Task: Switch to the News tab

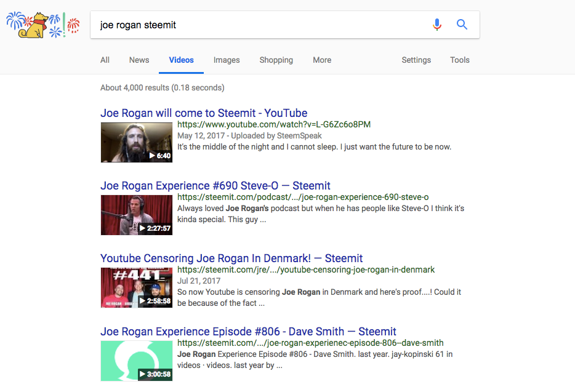Action: point(139,60)
